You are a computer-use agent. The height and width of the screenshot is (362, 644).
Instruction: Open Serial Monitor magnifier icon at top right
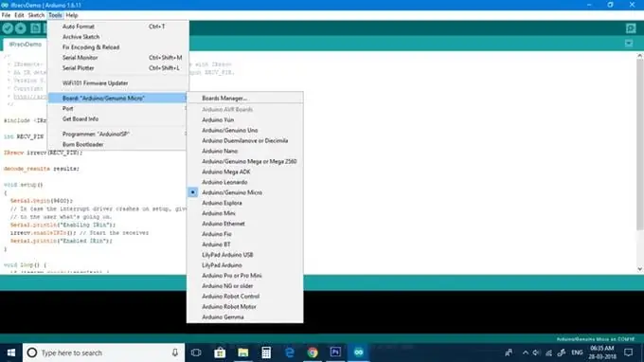(631, 28)
